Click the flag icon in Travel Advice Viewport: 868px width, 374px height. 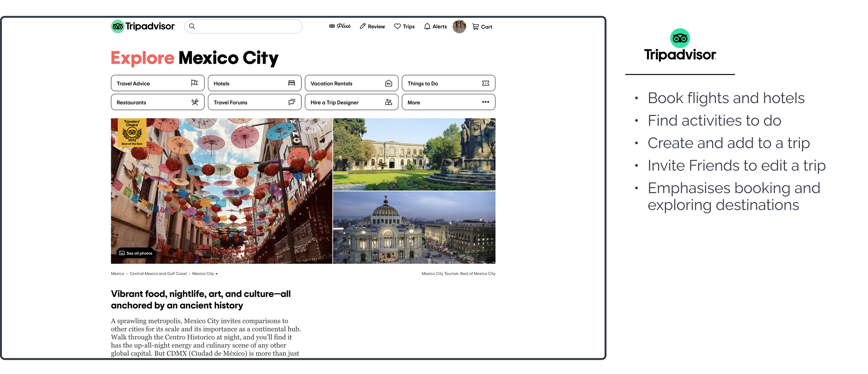click(x=194, y=83)
